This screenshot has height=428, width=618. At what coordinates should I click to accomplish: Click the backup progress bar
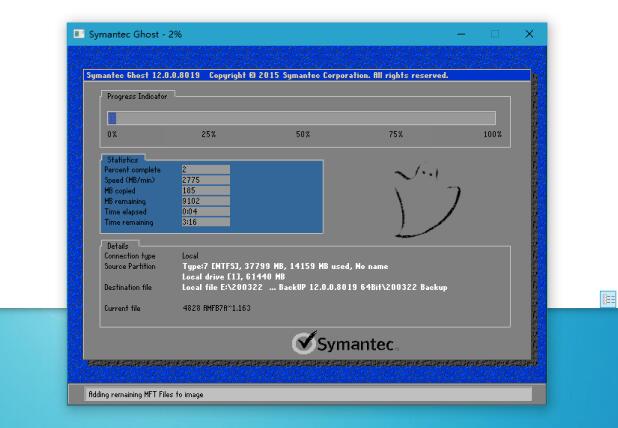301,118
